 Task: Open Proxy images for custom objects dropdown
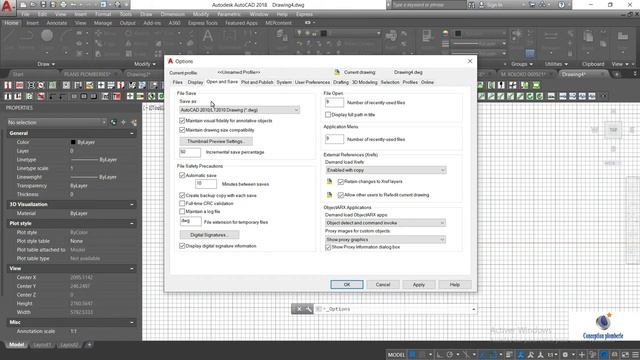click(385, 240)
